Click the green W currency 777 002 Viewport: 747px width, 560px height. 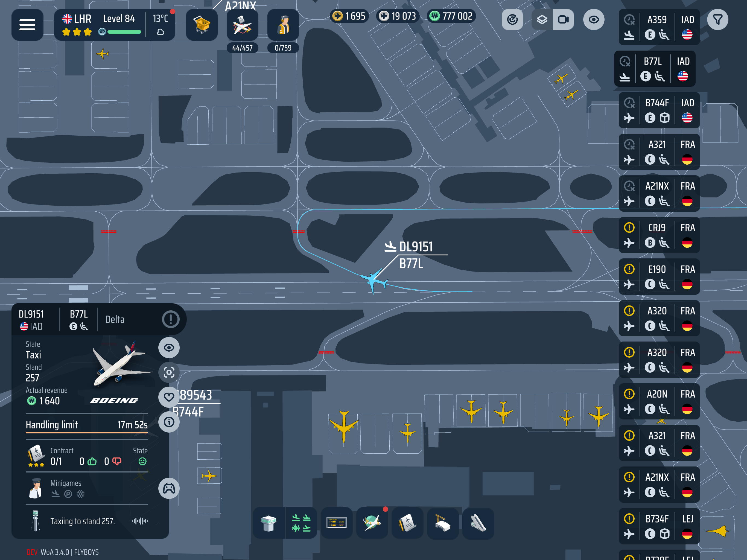451,16
